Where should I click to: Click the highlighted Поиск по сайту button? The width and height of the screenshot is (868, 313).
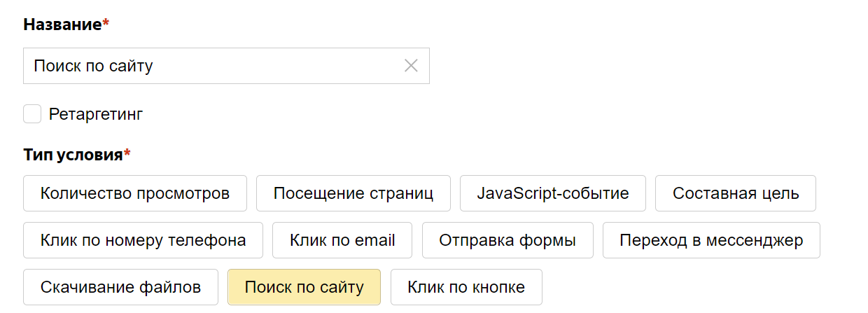[304, 287]
